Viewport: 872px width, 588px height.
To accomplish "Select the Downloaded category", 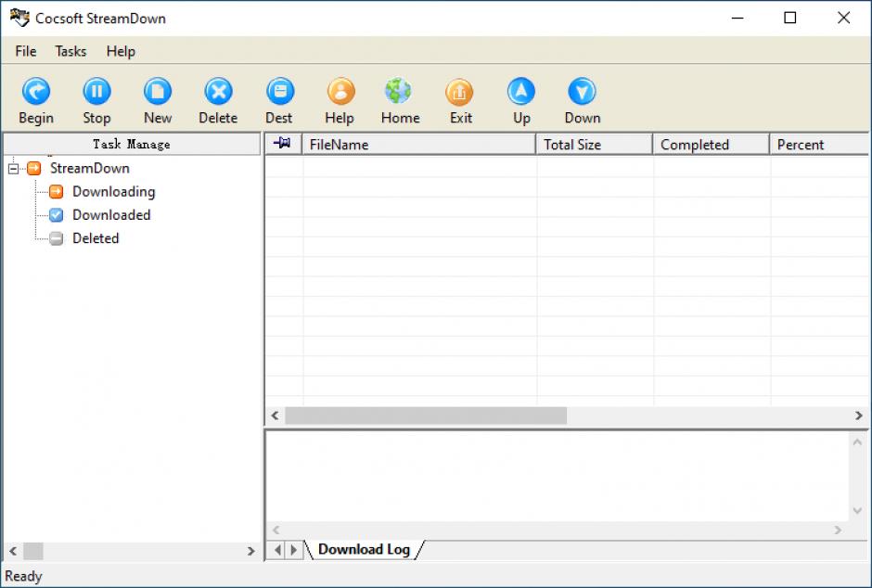I will [111, 214].
